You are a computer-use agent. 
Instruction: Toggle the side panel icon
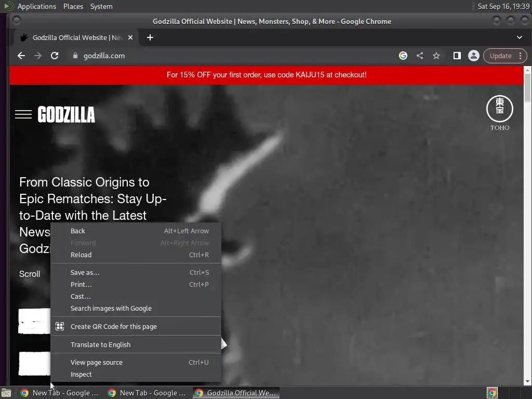(457, 56)
